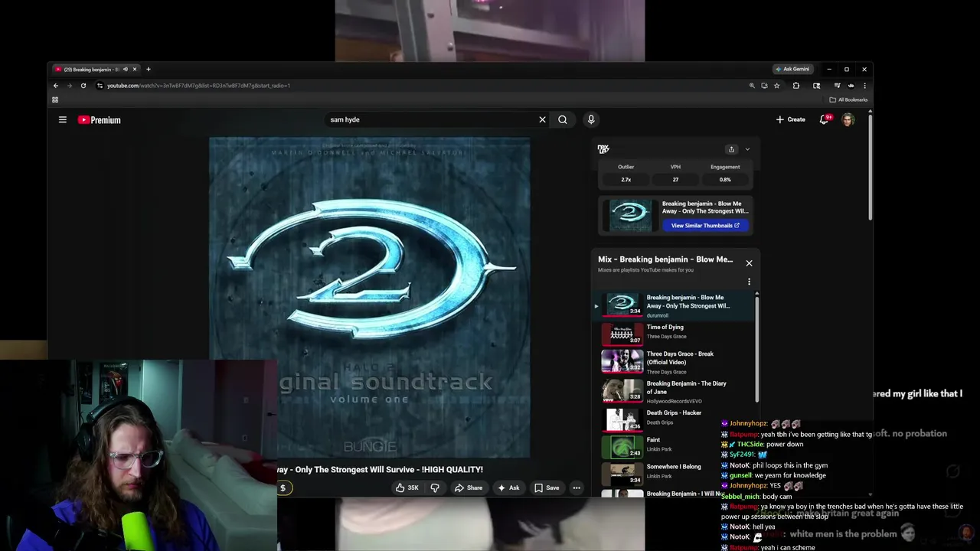The width and height of the screenshot is (980, 551).
Task: Click Ask Gemini button in title bar
Action: pos(792,69)
